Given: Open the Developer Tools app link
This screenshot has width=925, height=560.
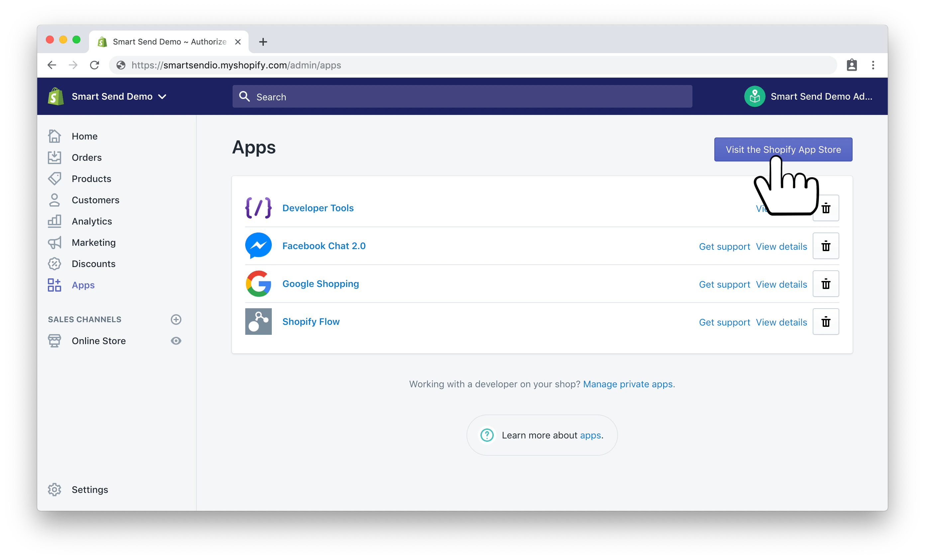Looking at the screenshot, I should point(318,208).
